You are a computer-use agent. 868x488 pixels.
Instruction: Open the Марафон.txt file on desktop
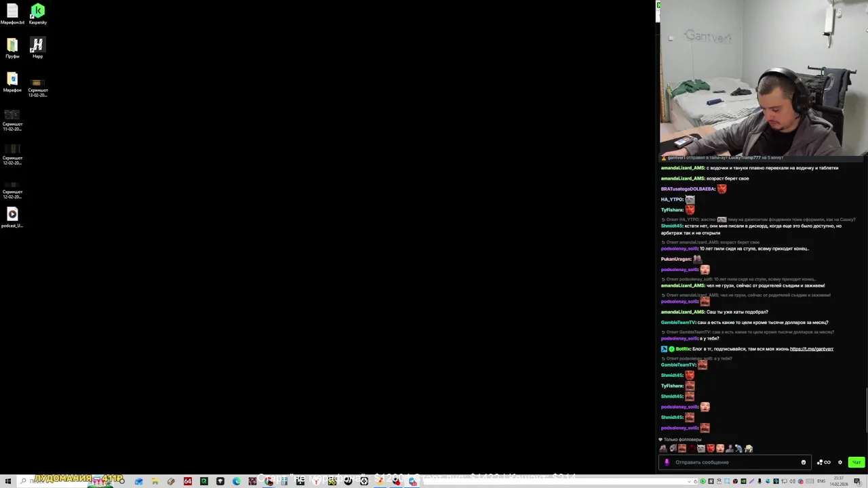click(x=12, y=14)
